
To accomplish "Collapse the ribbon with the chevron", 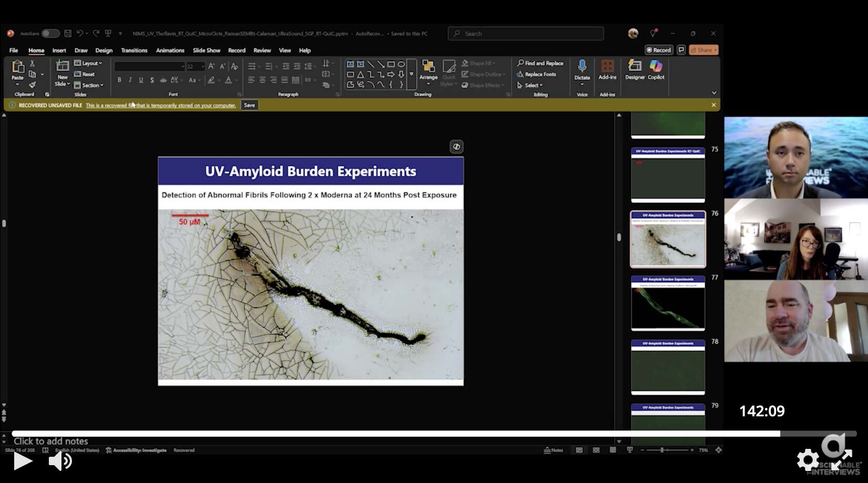I will (714, 93).
